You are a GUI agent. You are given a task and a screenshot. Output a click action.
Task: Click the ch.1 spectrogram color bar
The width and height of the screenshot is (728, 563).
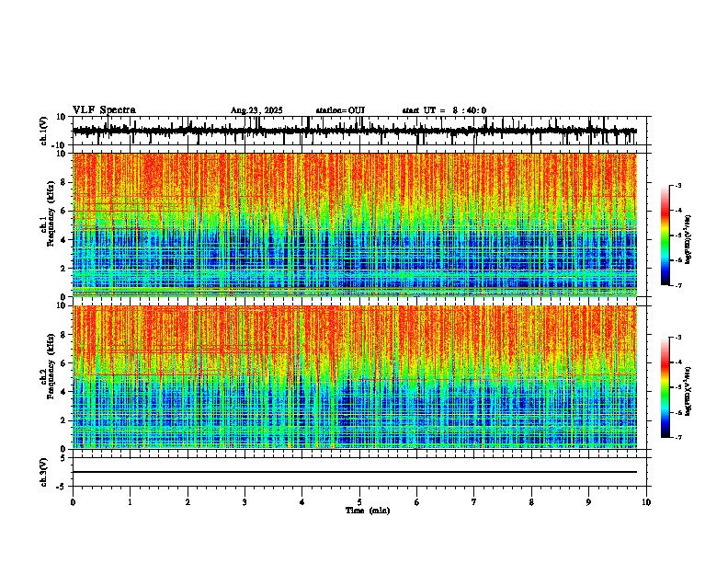click(665, 236)
